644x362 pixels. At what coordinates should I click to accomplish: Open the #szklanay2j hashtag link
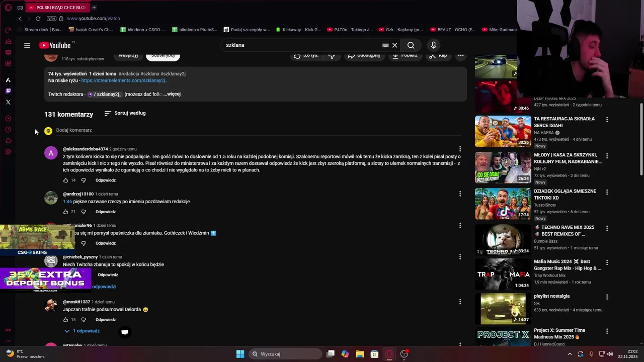coord(173,74)
